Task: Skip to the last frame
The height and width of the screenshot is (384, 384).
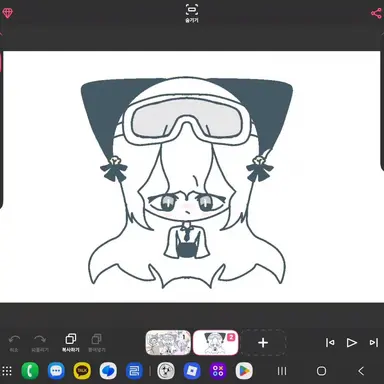Action: [x=374, y=343]
